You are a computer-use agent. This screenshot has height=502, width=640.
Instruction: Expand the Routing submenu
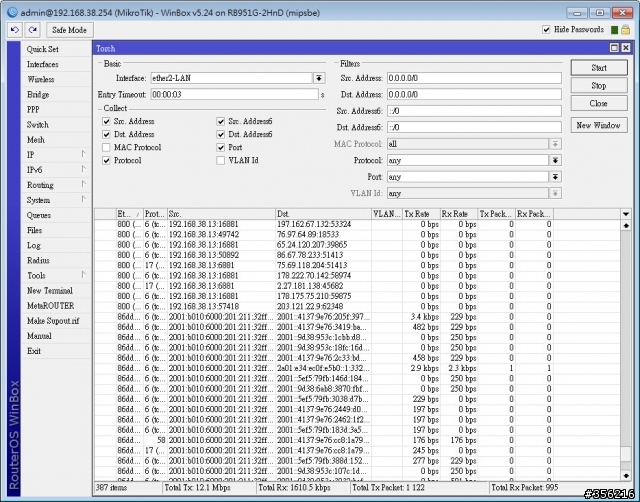84,184
